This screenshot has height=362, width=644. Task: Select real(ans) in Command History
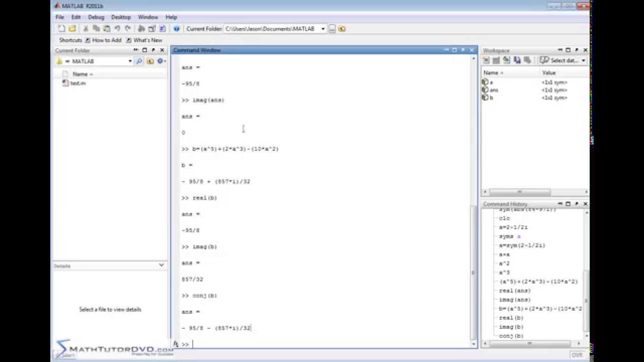[515, 291]
